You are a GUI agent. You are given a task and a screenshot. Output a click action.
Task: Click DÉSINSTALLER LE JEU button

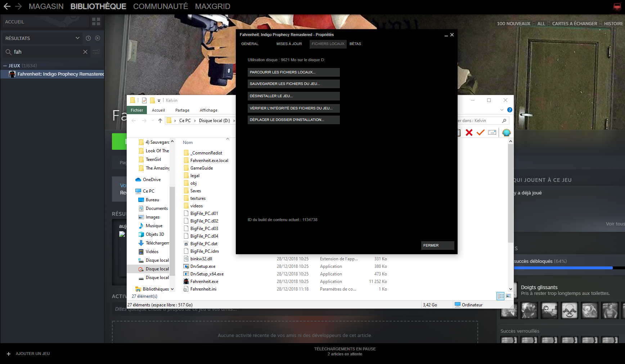click(294, 96)
